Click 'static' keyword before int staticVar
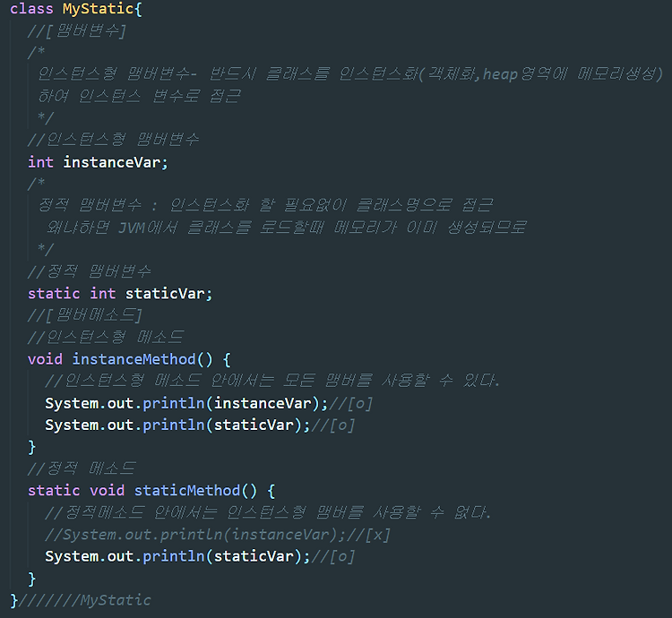 (54, 294)
